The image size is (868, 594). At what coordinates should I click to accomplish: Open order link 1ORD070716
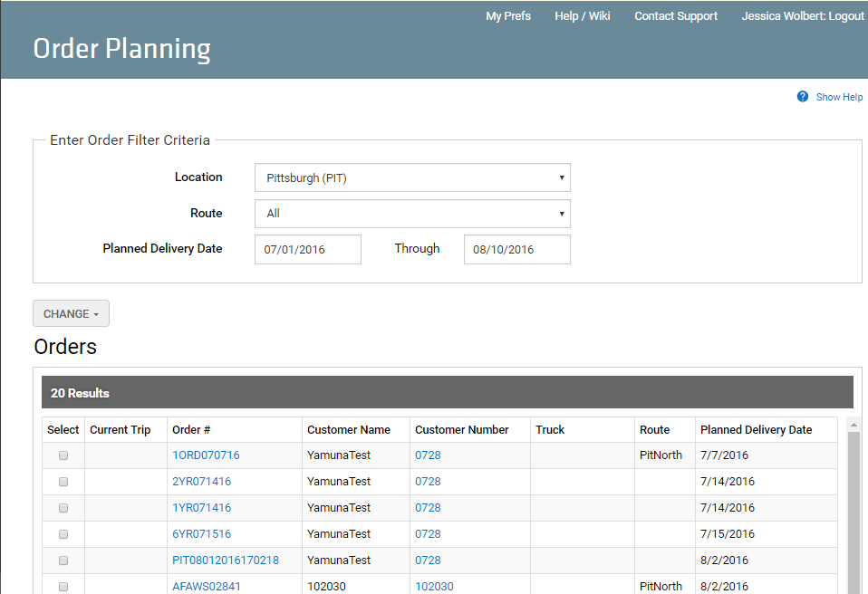coord(206,455)
